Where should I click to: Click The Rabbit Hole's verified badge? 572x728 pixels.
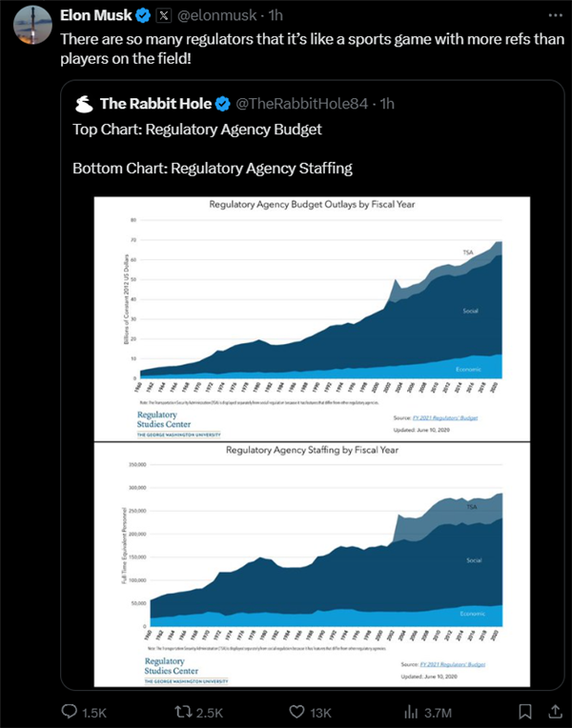click(222, 103)
